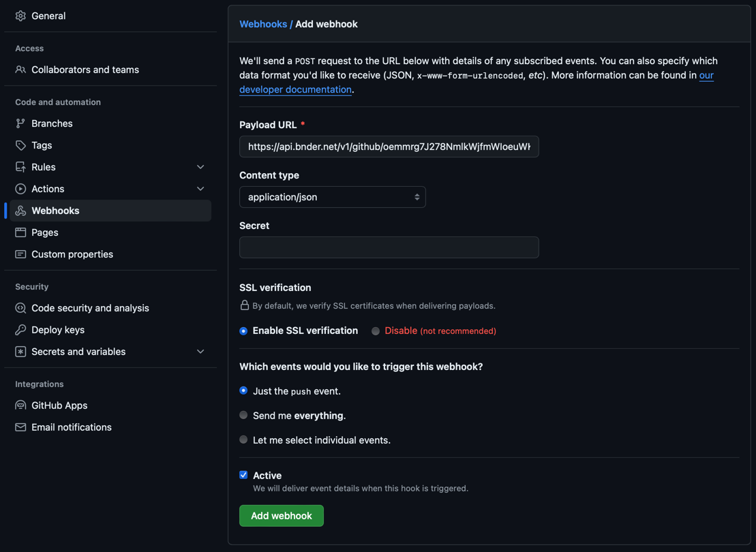Click the GitHub Apps robot icon
756x552 pixels.
(x=20, y=405)
